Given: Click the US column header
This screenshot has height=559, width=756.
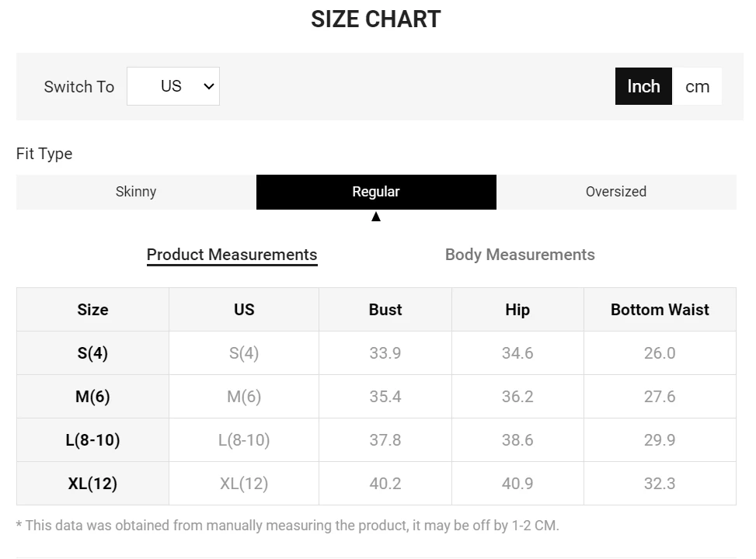Looking at the screenshot, I should click(x=244, y=310).
